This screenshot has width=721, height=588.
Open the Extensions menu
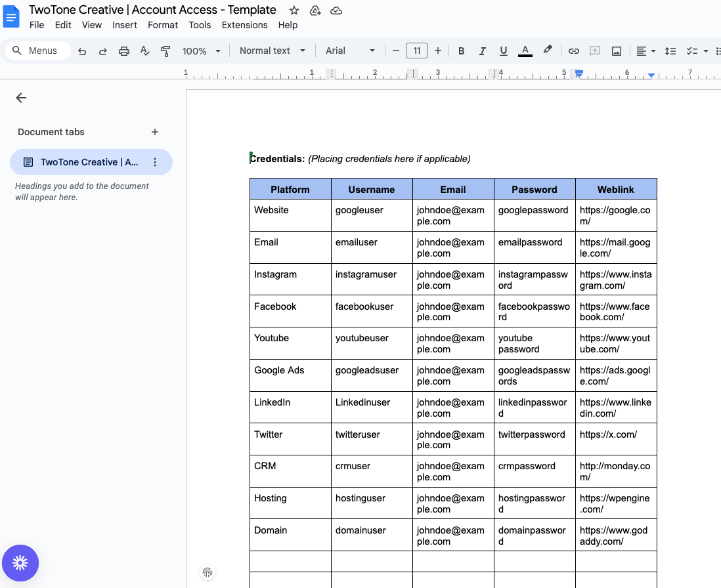[x=245, y=25]
